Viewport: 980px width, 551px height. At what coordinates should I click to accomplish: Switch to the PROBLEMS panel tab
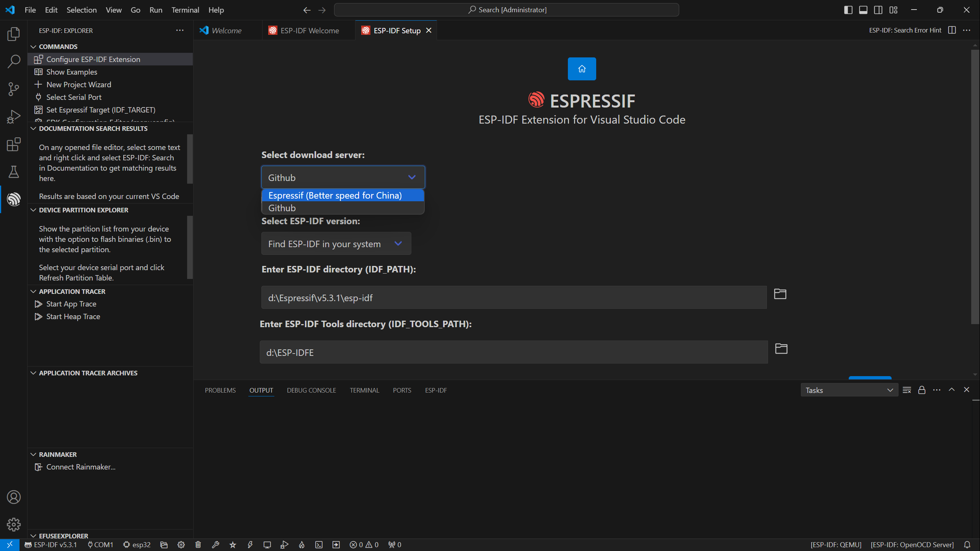point(220,390)
